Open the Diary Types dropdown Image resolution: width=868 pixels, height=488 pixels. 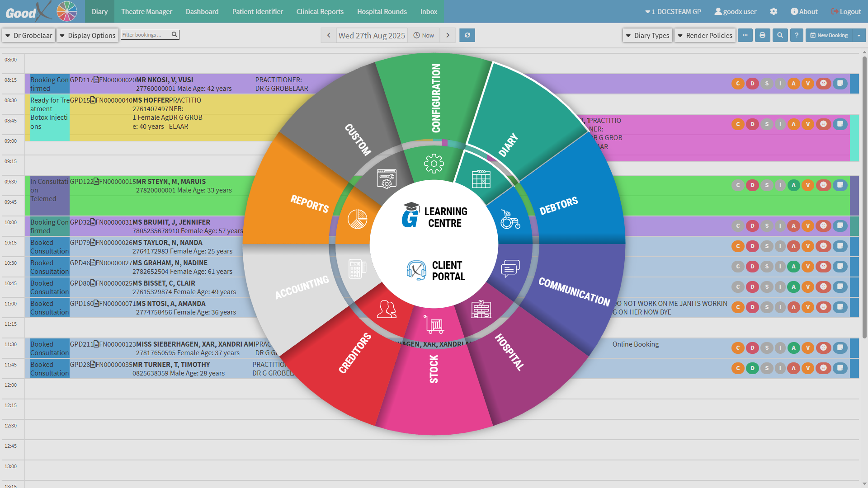pyautogui.click(x=647, y=35)
